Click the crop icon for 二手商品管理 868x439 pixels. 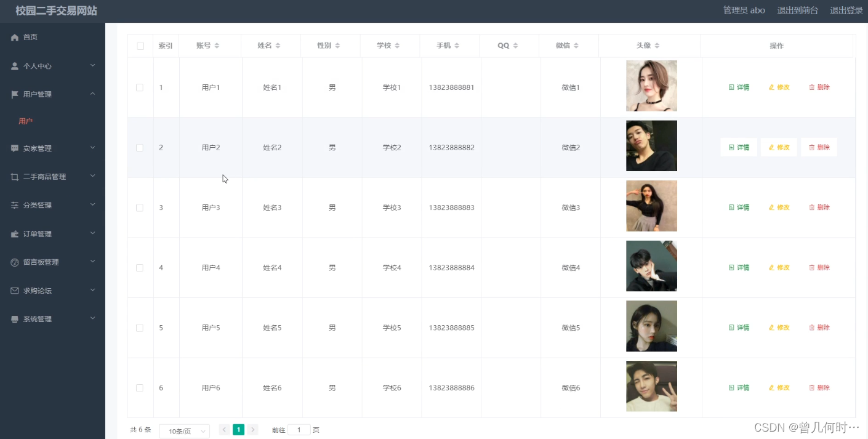point(15,177)
